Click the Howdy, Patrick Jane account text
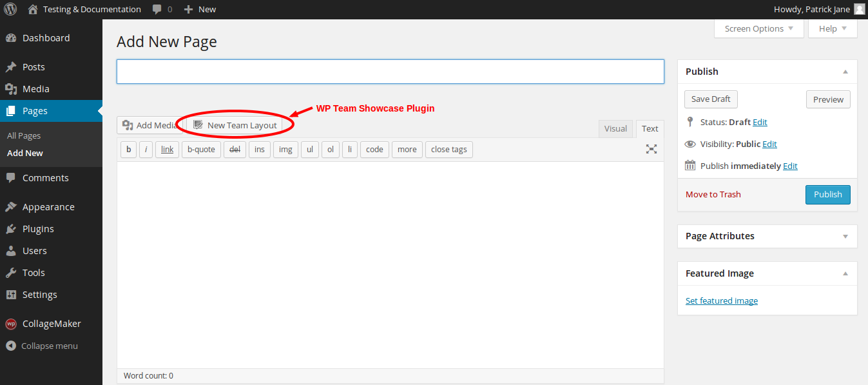This screenshot has width=868, height=385. pos(812,9)
